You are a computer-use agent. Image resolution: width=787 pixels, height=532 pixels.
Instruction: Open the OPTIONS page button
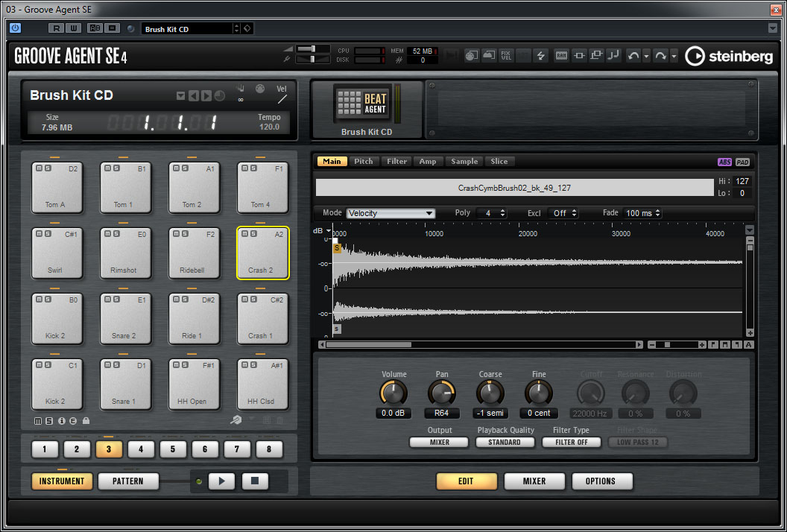[x=602, y=481]
